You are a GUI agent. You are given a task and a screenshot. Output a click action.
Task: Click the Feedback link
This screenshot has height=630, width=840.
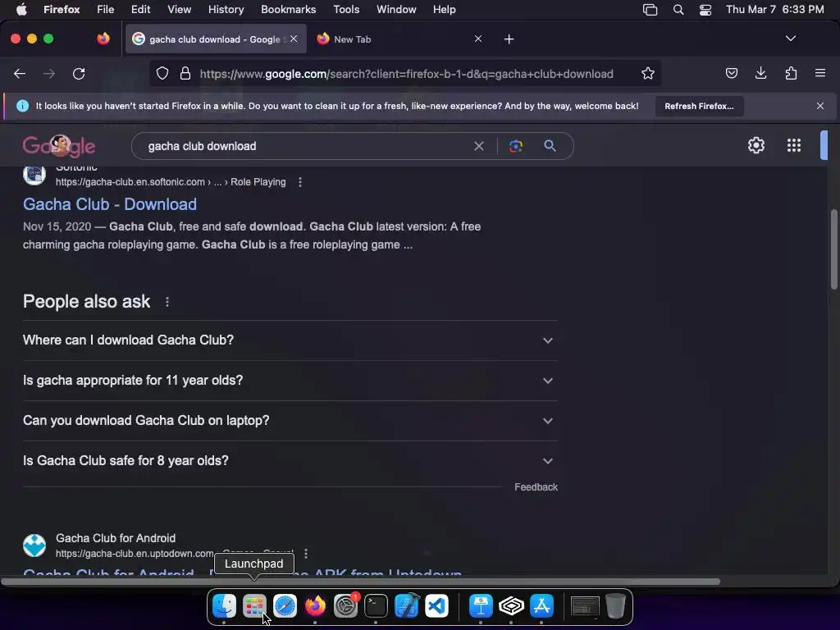[x=536, y=487]
